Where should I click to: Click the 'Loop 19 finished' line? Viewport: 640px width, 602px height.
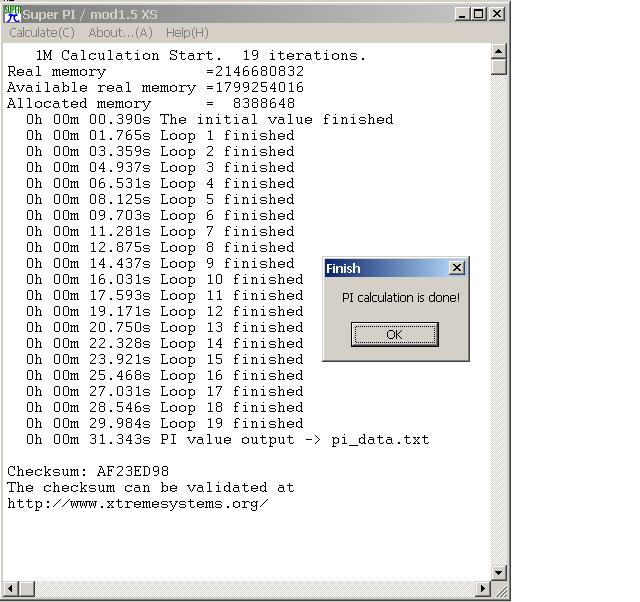tap(164, 423)
